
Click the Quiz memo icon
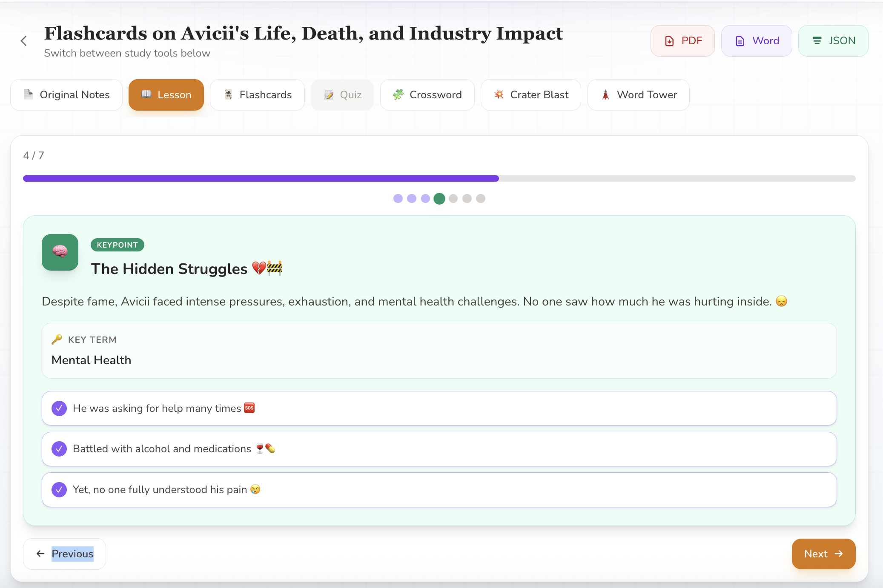click(x=329, y=94)
